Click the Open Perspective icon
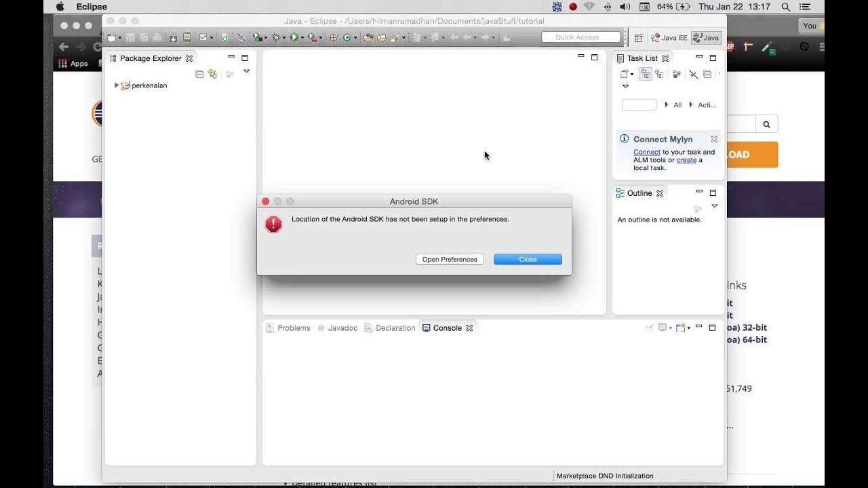Screen dimensions: 868x488 coord(638,38)
